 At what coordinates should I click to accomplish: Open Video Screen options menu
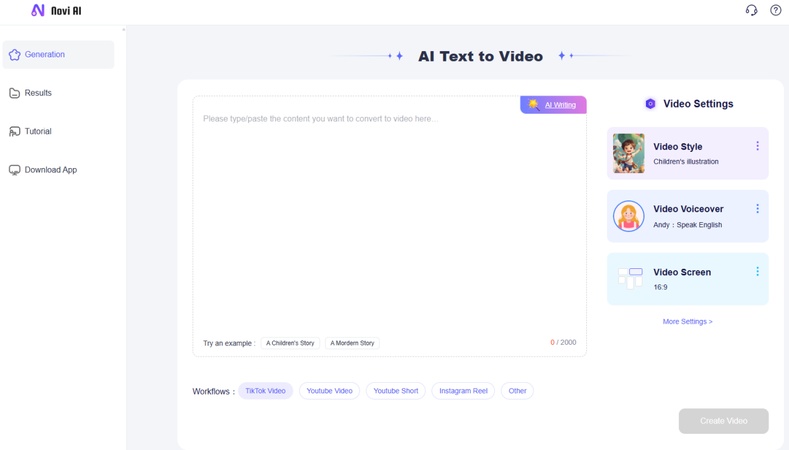click(757, 272)
